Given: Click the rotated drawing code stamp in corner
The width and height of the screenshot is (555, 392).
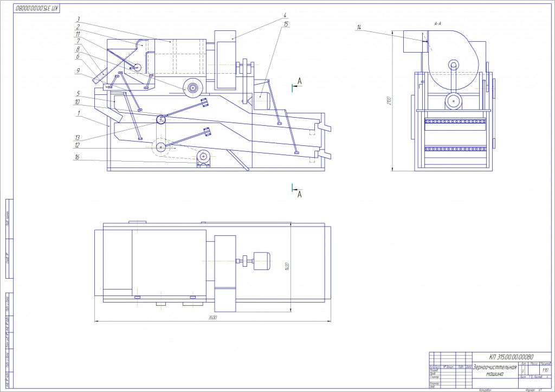Looking at the screenshot, I should [x=37, y=8].
